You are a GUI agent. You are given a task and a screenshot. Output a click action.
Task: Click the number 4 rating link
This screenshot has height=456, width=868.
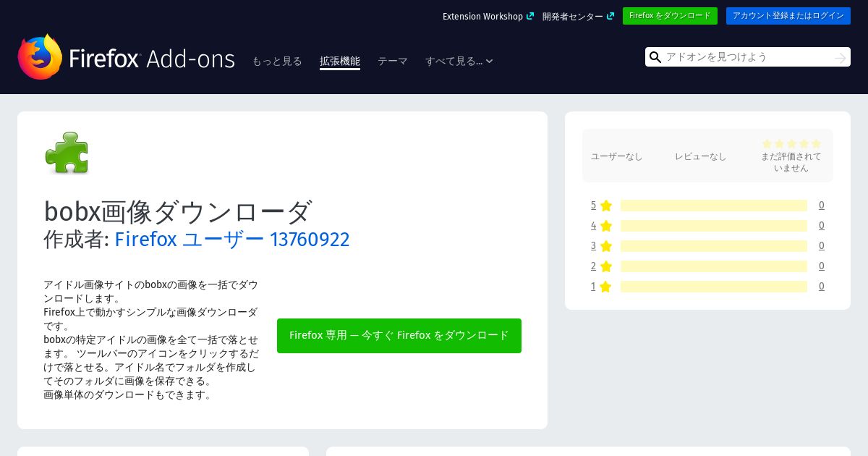pos(593,226)
